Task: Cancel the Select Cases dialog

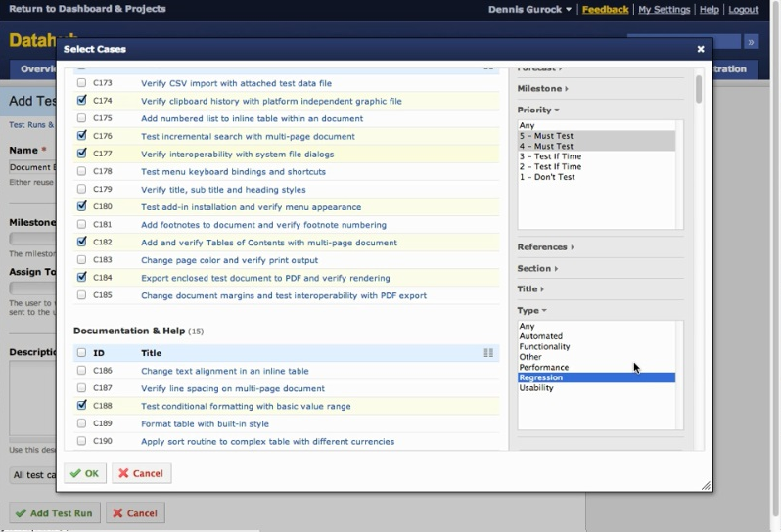Action: point(142,473)
